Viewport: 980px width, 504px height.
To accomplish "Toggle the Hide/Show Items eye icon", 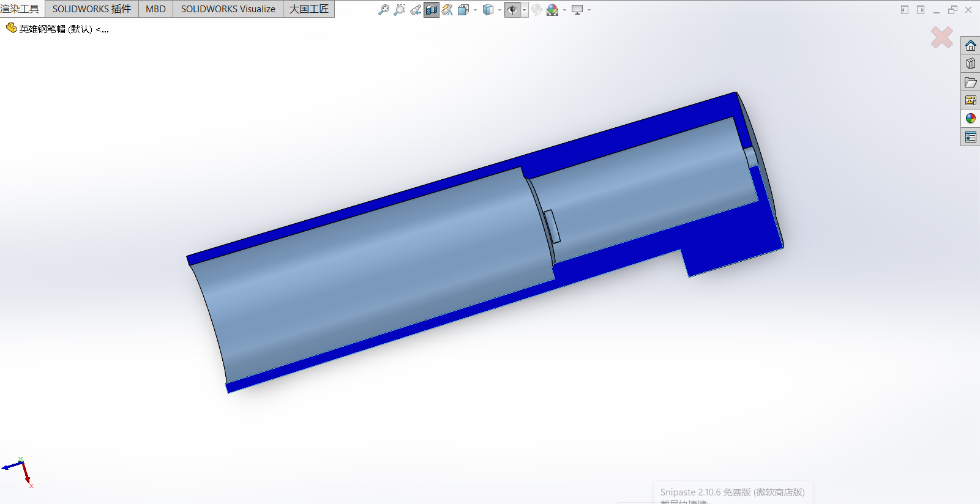I will click(x=512, y=10).
